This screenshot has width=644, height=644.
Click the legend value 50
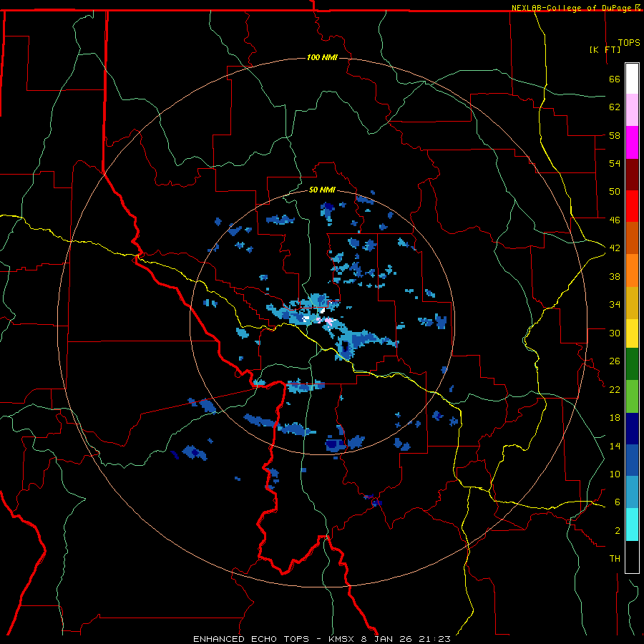[x=615, y=192]
